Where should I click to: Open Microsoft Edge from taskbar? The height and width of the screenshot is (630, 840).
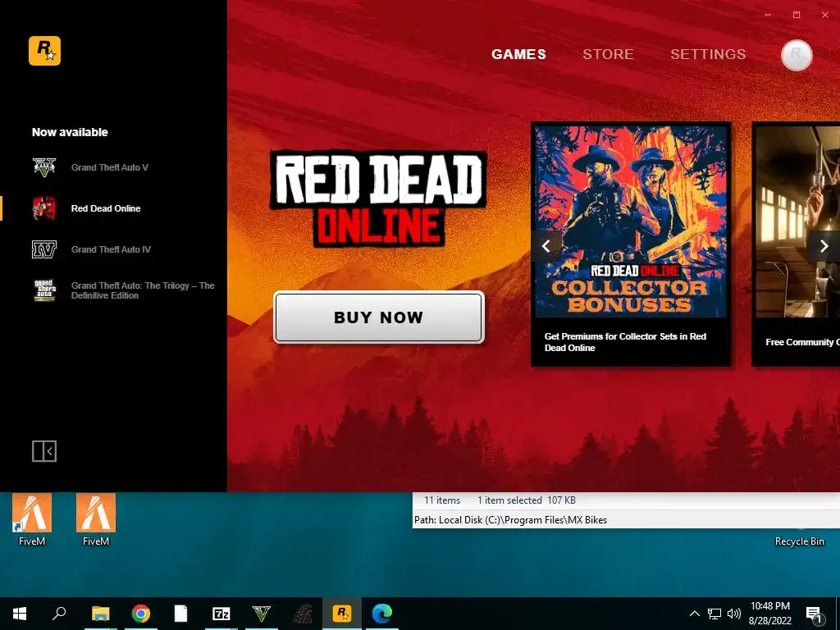tap(382, 614)
